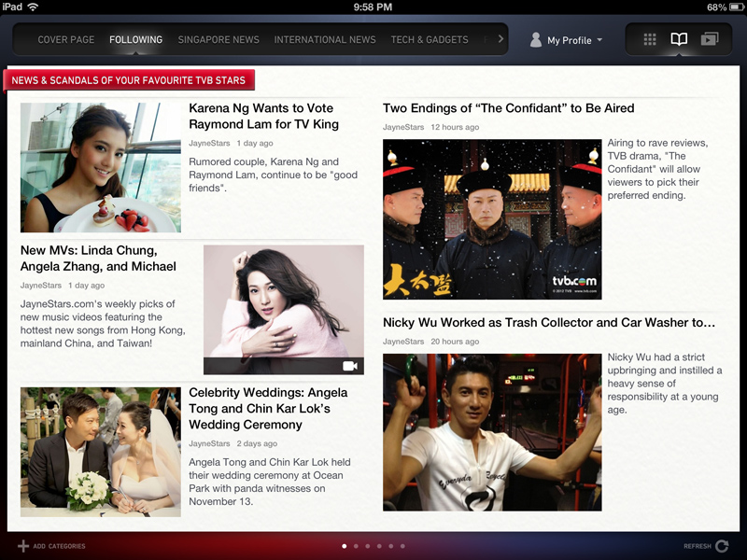Switch to grid view icon
The image size is (747, 560).
650,40
